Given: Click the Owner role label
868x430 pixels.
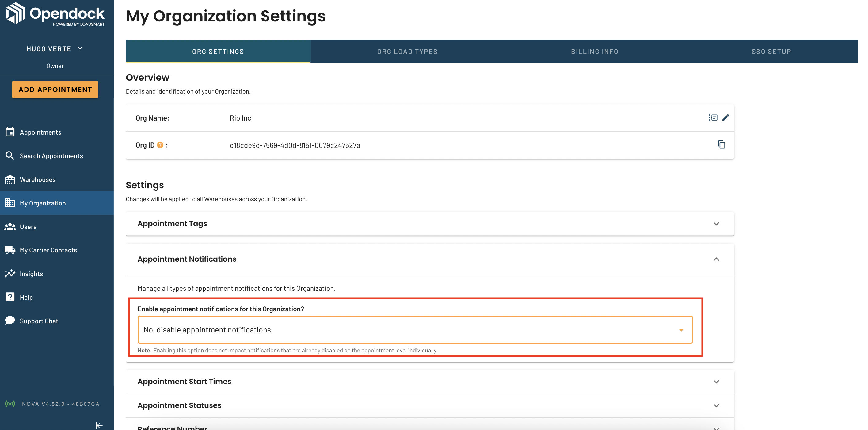Looking at the screenshot, I should click(55, 66).
